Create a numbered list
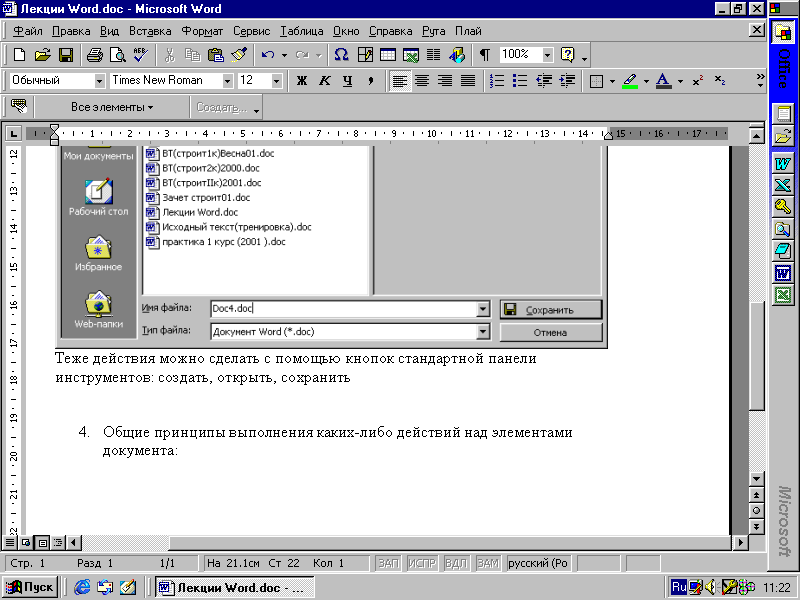 point(497,81)
